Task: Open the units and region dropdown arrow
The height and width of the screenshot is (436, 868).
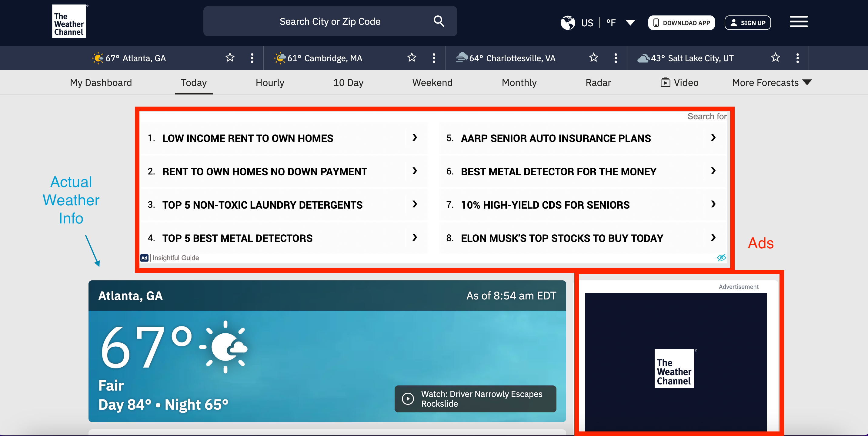Action: tap(630, 23)
